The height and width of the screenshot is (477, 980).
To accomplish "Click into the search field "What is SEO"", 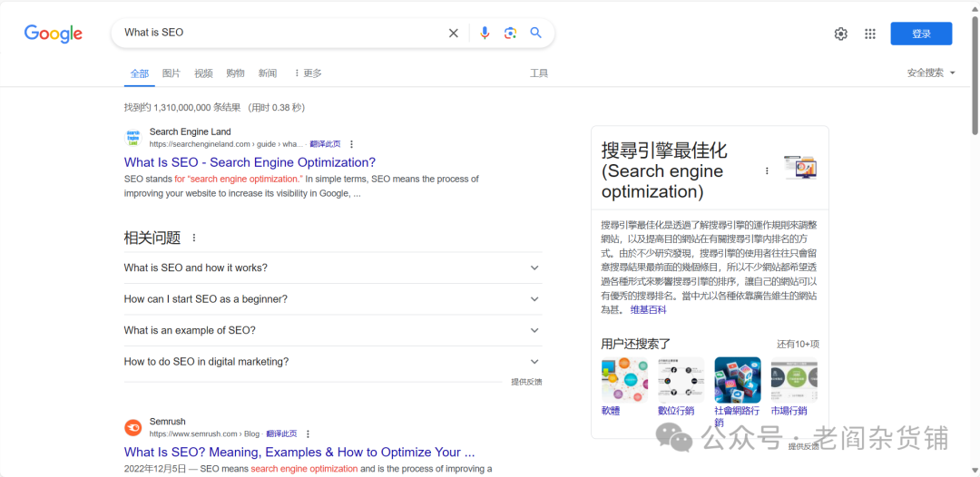I will pos(281,33).
